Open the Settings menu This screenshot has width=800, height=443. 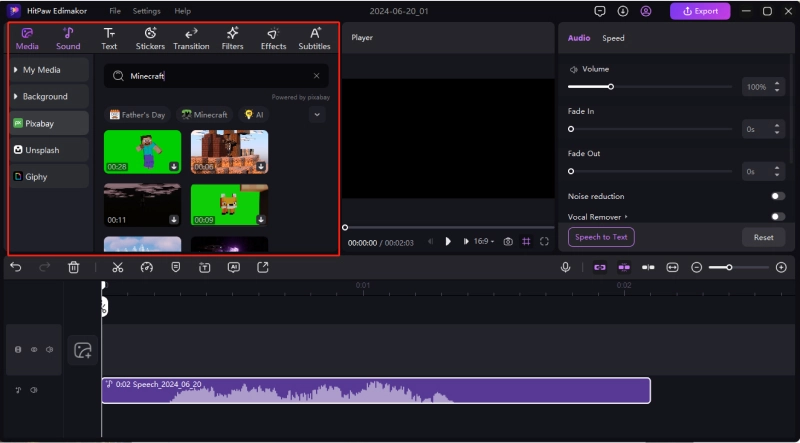[146, 11]
